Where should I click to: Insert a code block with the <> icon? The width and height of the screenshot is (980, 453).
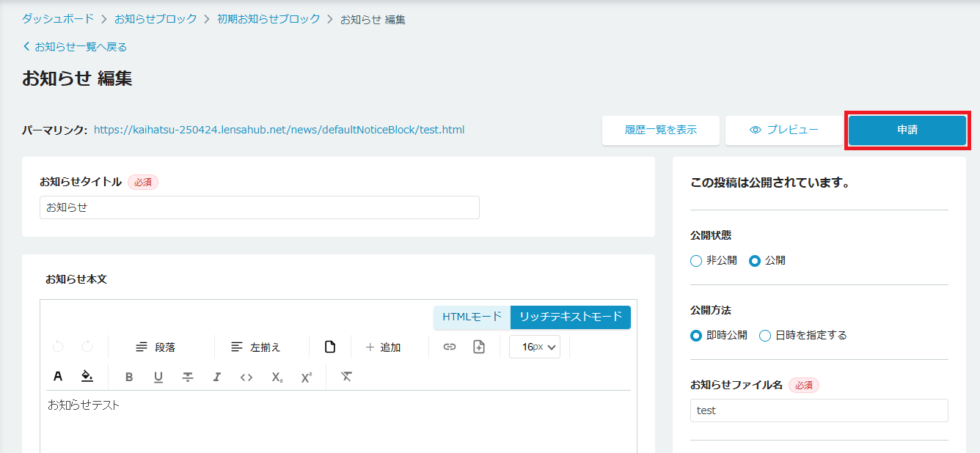(247, 377)
